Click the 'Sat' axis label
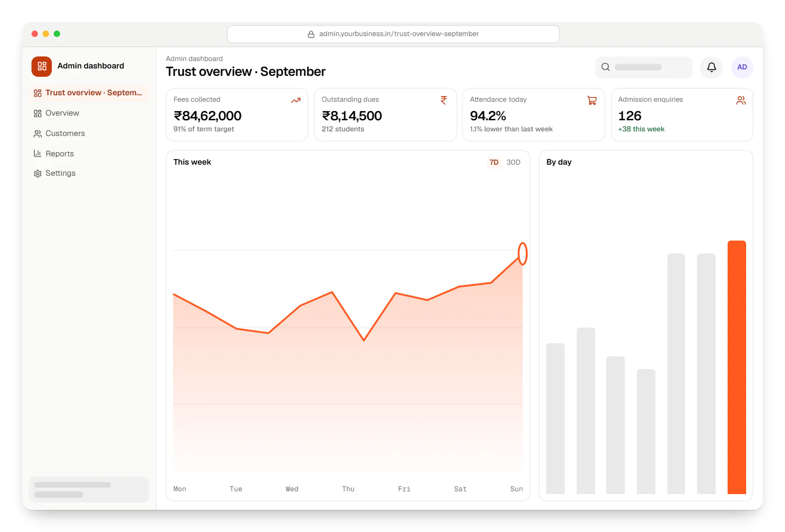This screenshot has width=785, height=532. 460,489
